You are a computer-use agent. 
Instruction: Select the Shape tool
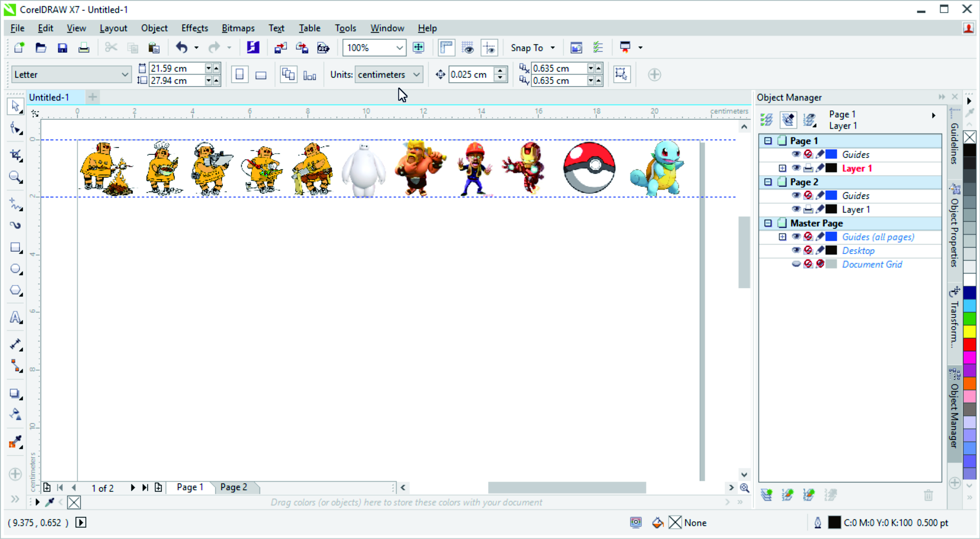(x=15, y=128)
